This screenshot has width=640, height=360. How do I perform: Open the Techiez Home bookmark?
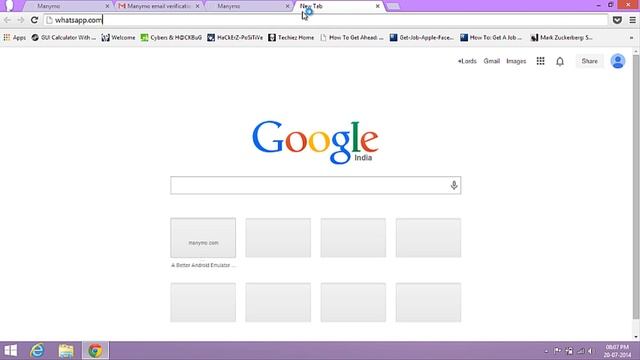click(291, 38)
